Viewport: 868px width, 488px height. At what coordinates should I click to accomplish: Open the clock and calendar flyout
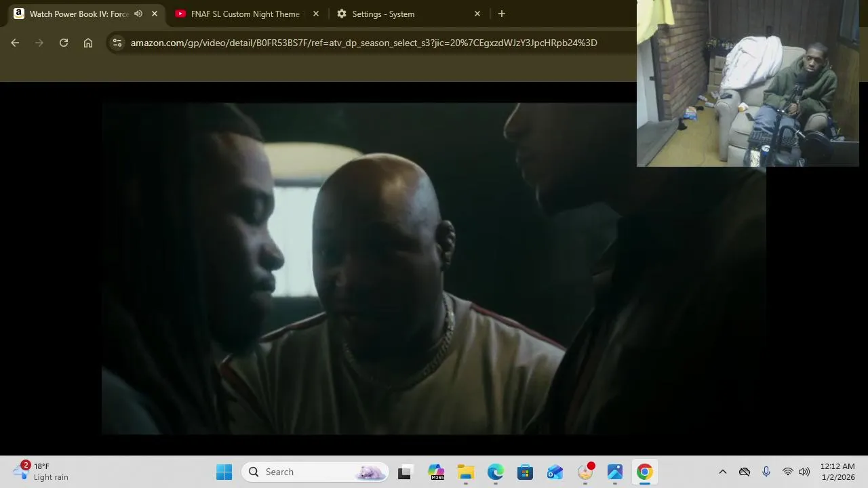pos(838,472)
